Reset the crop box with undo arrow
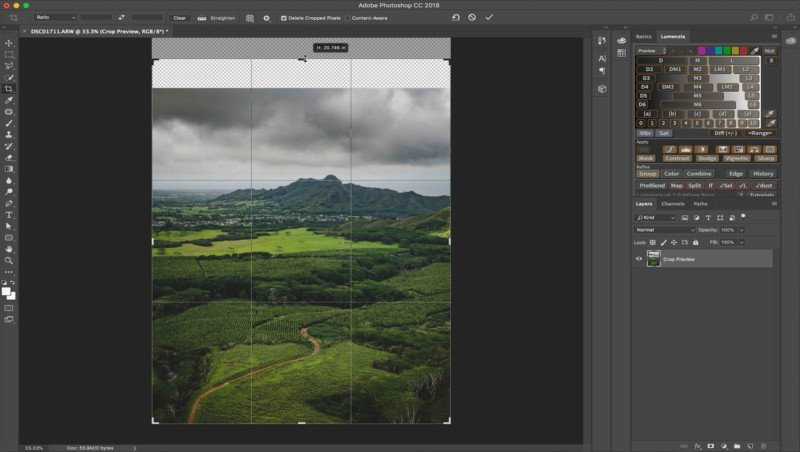This screenshot has height=452, width=800. [456, 17]
